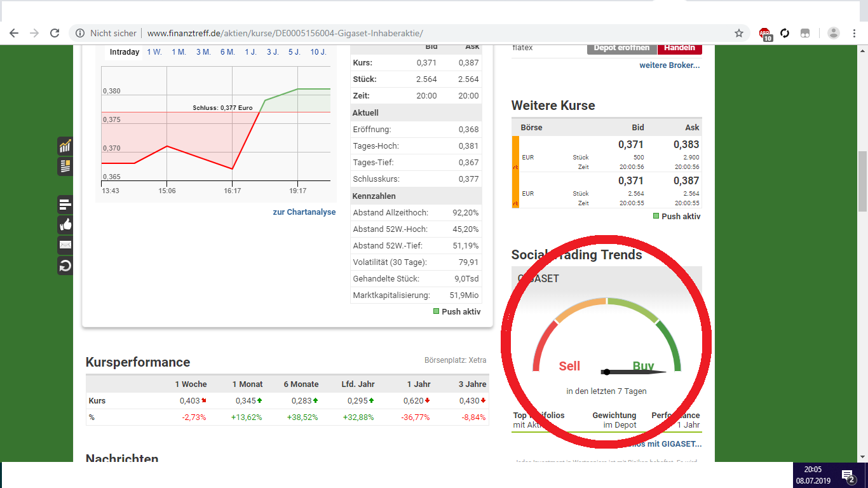Image resolution: width=868 pixels, height=488 pixels.
Task: Click 'Börsenplatz: Xetra' label
Action: pyautogui.click(x=456, y=360)
